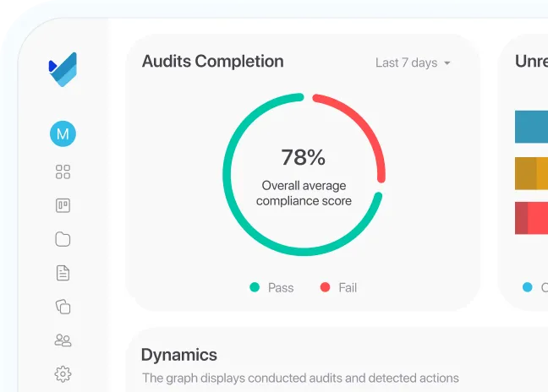
Task: Click the blue legend dot in right card
Action: [x=528, y=287]
